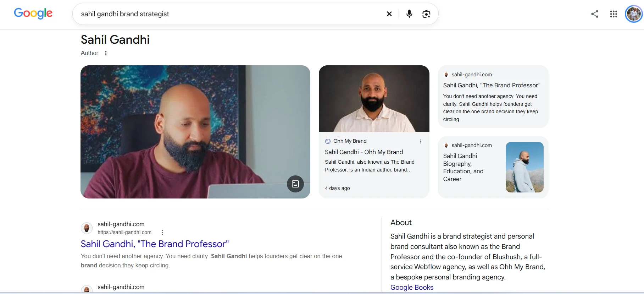Click sahil-gandhi.com source label on Biography card

pyautogui.click(x=472, y=145)
